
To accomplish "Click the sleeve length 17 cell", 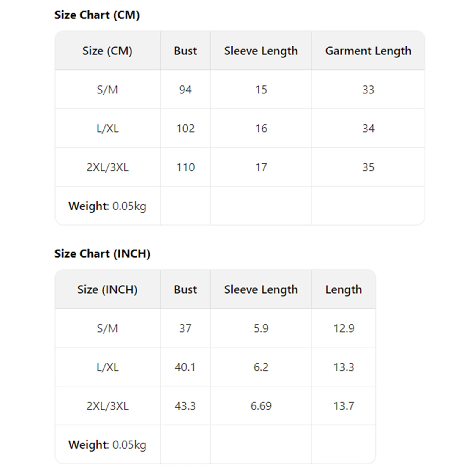I will click(x=261, y=167).
